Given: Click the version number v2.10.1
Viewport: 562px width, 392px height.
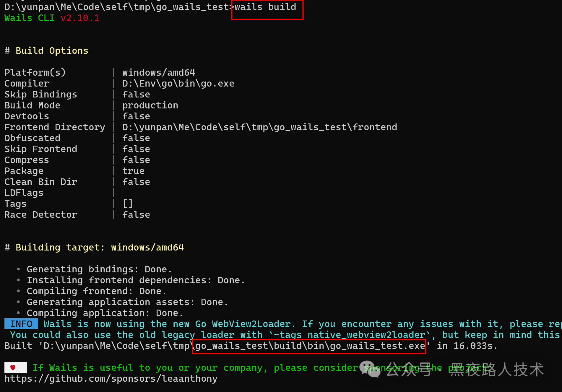Looking at the screenshot, I should click(x=80, y=18).
